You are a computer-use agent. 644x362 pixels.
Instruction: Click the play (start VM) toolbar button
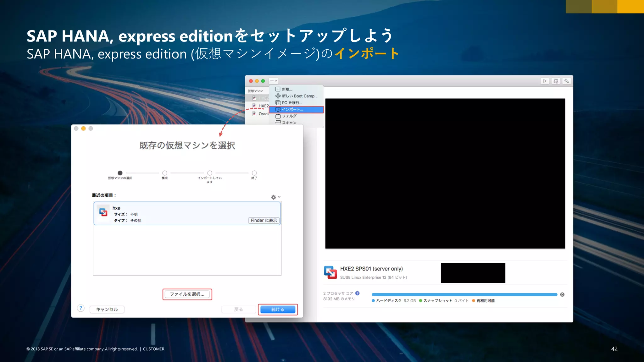(545, 81)
